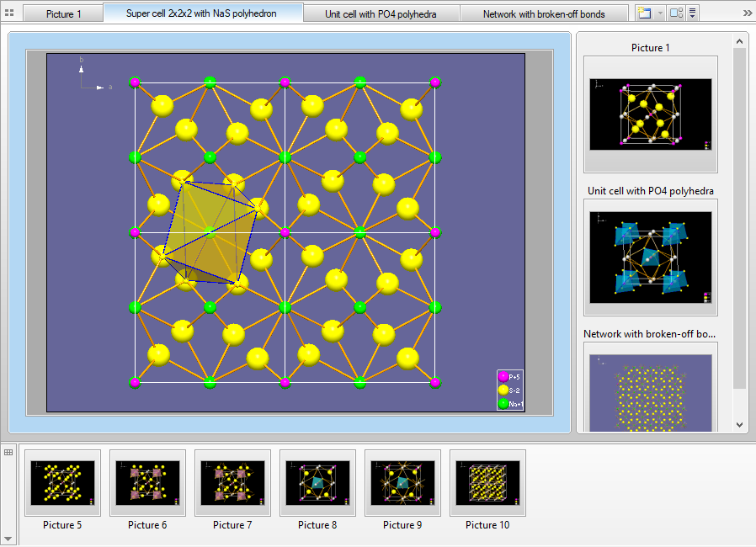
Task: Open the picture overview grid icon top-left
Action: pos(9,12)
